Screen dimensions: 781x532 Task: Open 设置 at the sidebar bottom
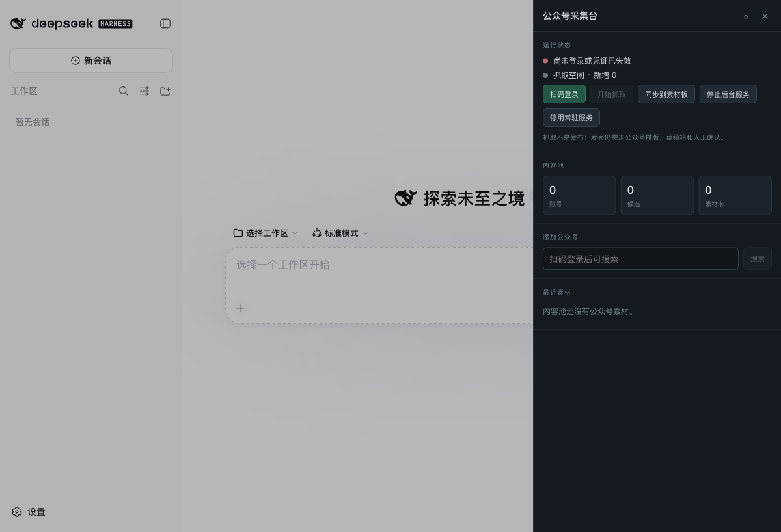pos(29,512)
